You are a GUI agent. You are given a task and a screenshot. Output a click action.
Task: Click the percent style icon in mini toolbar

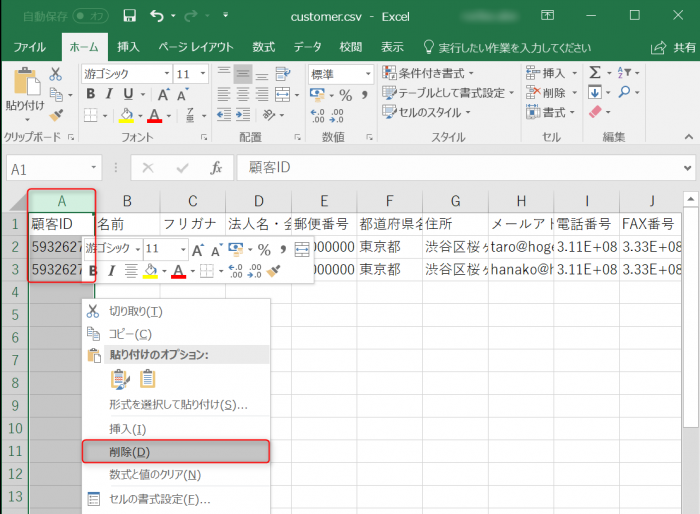tap(264, 249)
